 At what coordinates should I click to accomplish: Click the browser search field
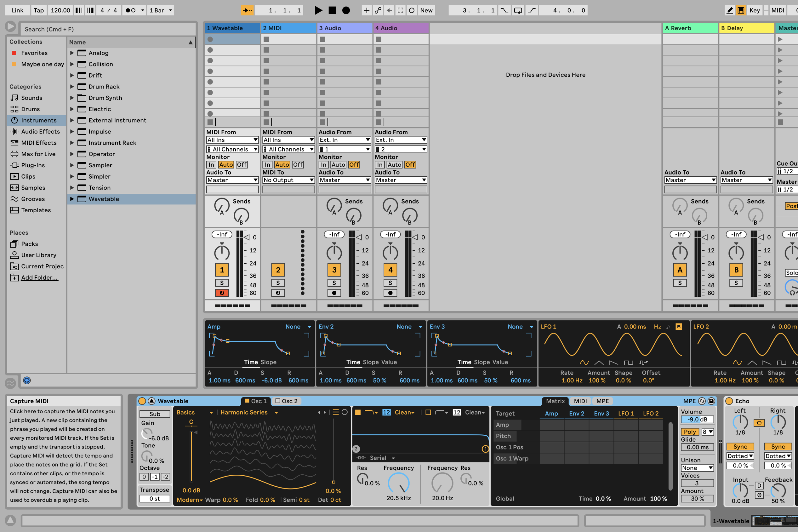click(108, 29)
